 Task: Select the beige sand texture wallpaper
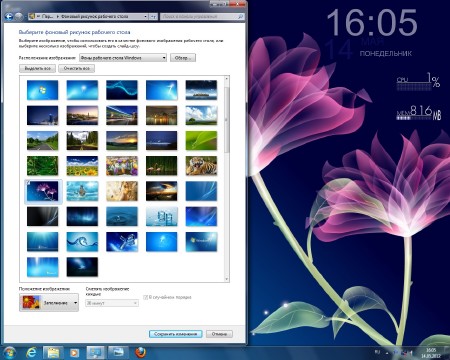(122, 191)
